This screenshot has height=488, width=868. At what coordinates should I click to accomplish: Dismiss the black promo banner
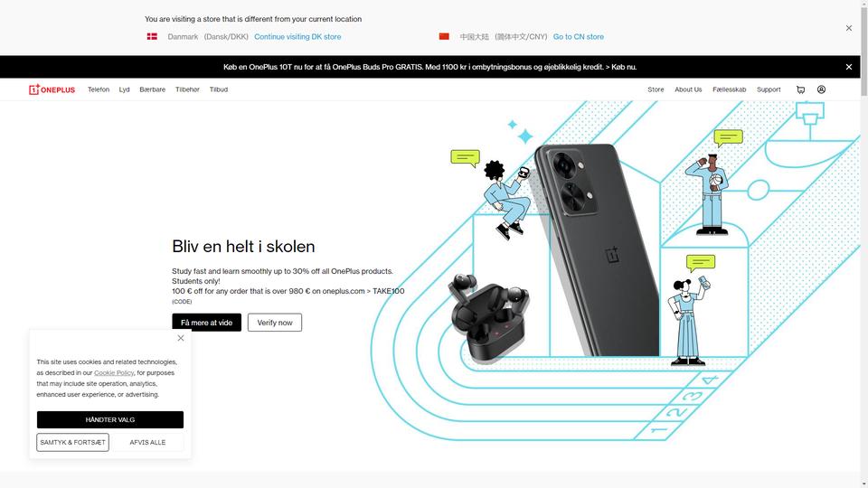click(x=849, y=67)
